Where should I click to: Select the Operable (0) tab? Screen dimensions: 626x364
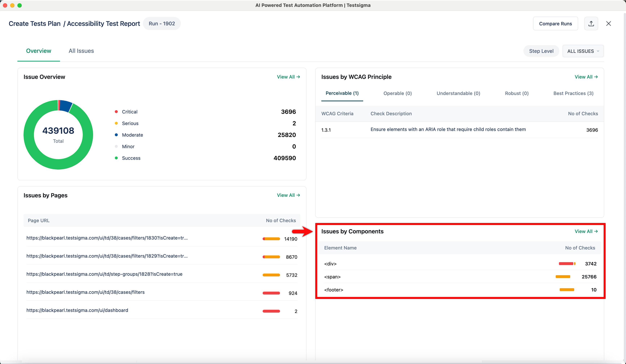point(397,93)
